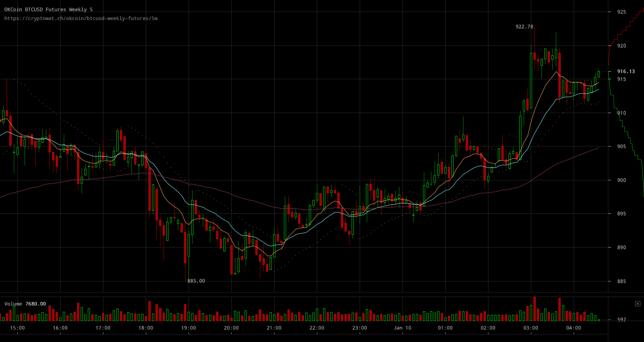Viewport: 644px width, 342px height.
Task: Click the 885.00 low price label
Action: point(196,281)
